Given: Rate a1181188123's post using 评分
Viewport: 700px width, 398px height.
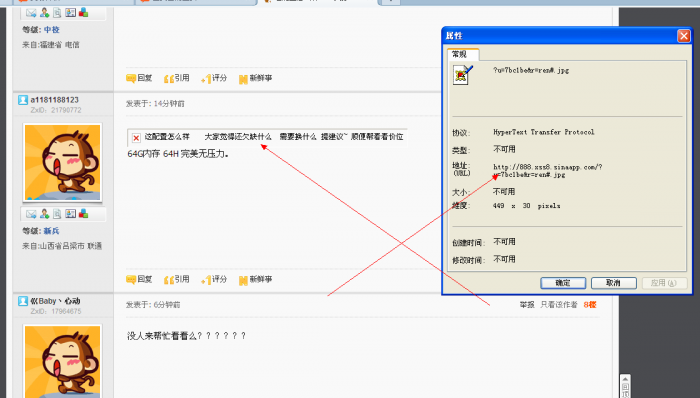Looking at the screenshot, I should tap(214, 280).
